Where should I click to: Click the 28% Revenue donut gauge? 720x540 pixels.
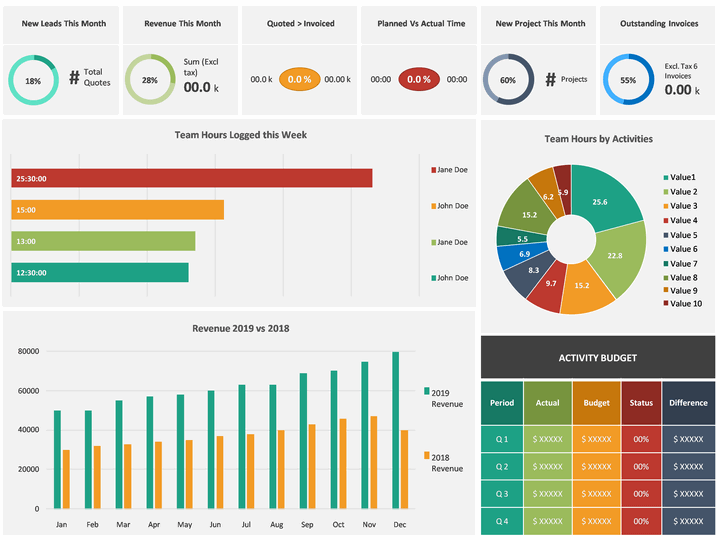150,79
